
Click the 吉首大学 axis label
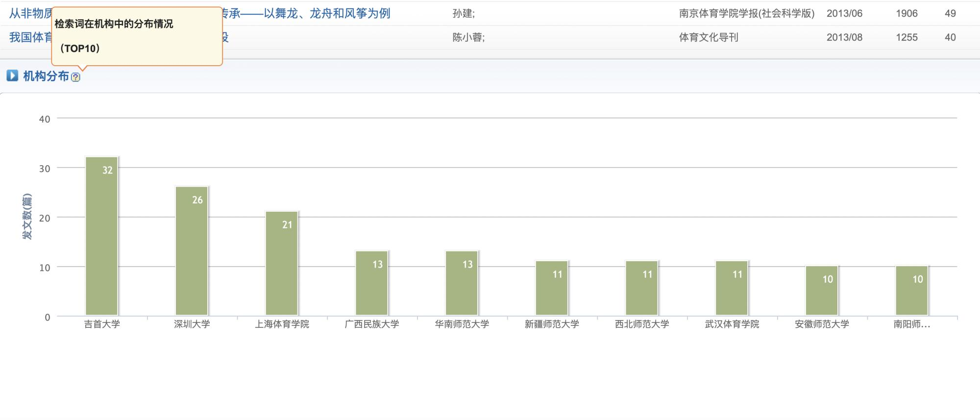pos(102,324)
